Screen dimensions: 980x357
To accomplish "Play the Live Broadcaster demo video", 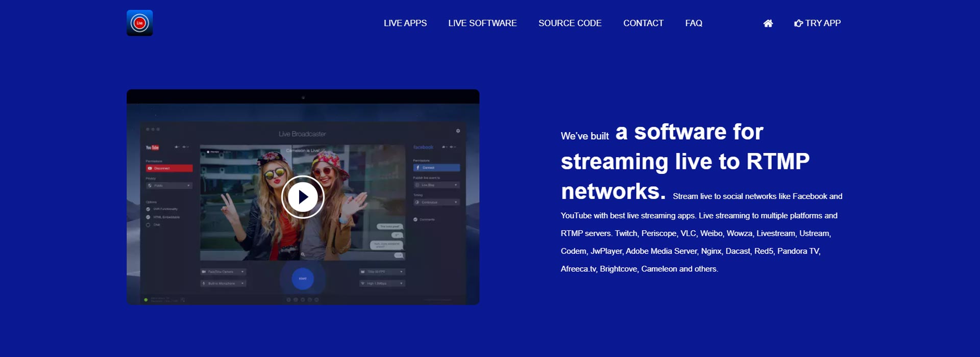I will pyautogui.click(x=303, y=197).
